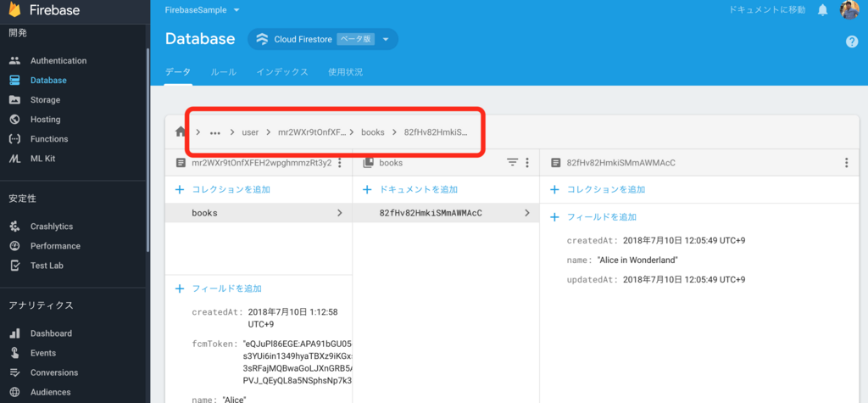Screen dimensions: 868x403
Task: Open Authentication in the sidebar
Action: (58, 60)
